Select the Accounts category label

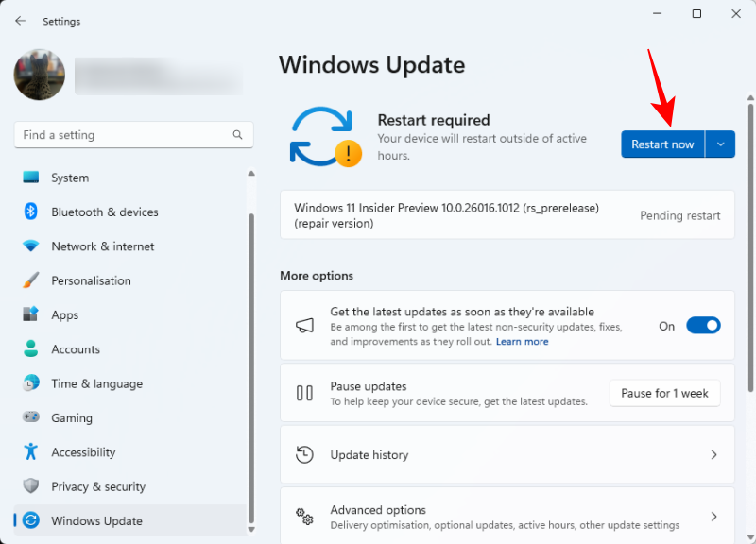click(76, 349)
